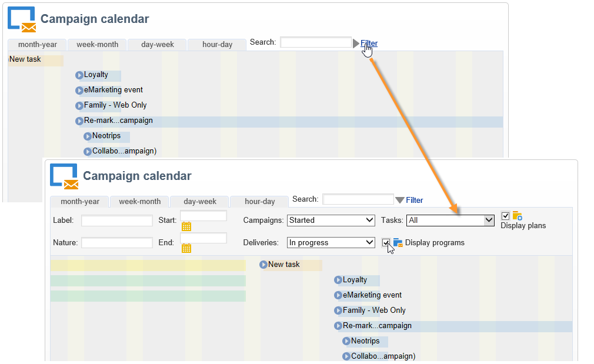The width and height of the screenshot is (594, 364).
Task: Click the play icon next to New task
Action: click(x=263, y=265)
